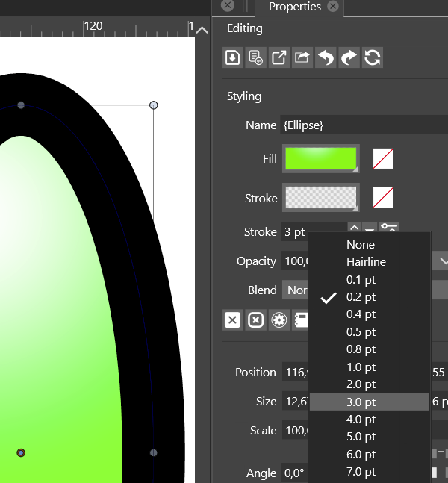This screenshot has height=483, width=448.
Task: Click the X icon below Blend
Action: click(232, 320)
